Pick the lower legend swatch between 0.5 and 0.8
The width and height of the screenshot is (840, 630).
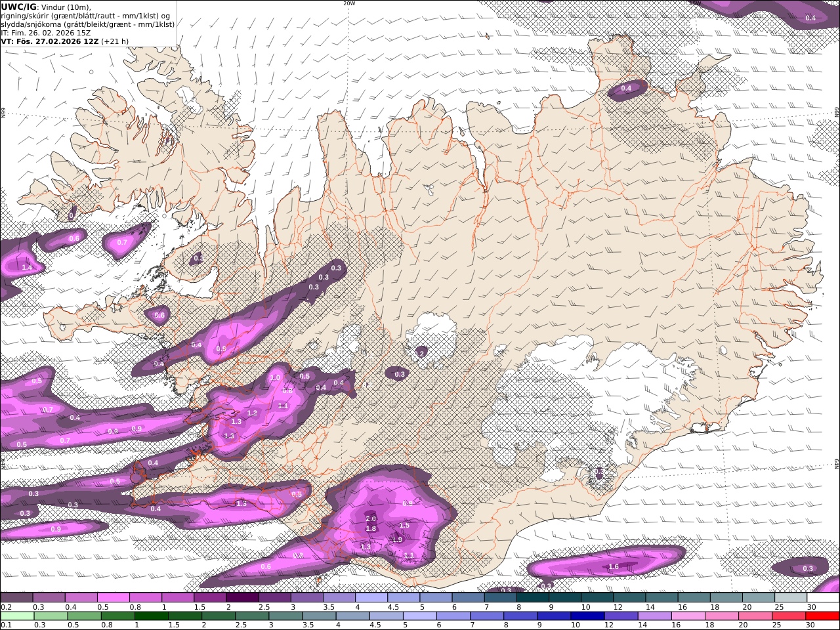tap(85, 616)
